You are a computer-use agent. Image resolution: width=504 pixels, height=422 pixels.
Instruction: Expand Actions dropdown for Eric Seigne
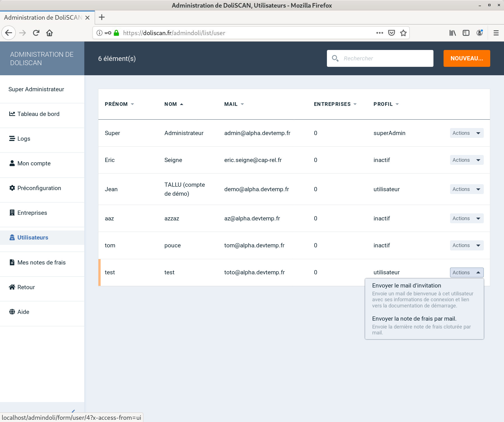[466, 160]
